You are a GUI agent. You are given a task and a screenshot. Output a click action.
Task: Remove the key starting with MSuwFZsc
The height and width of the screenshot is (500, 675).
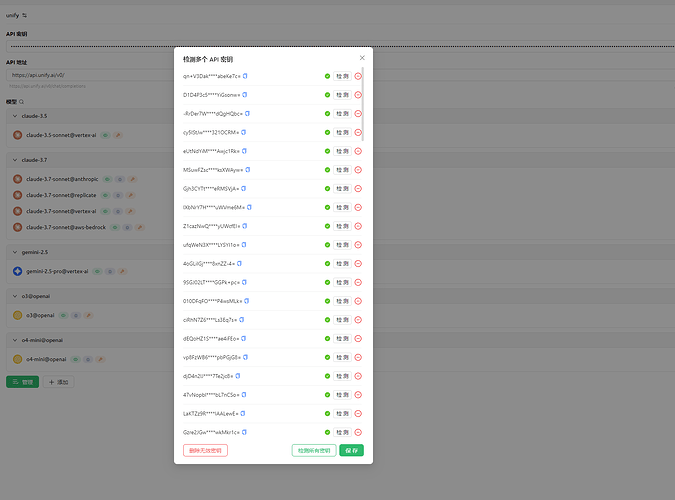point(358,170)
